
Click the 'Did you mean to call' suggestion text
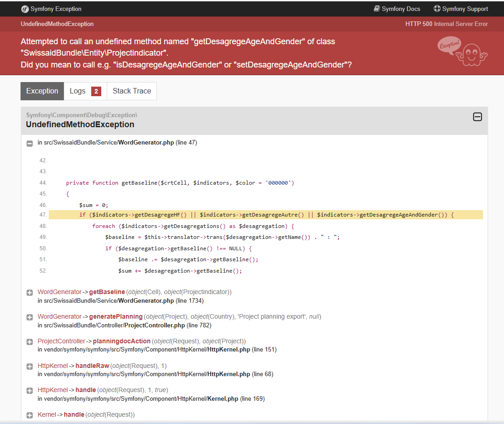tap(186, 65)
